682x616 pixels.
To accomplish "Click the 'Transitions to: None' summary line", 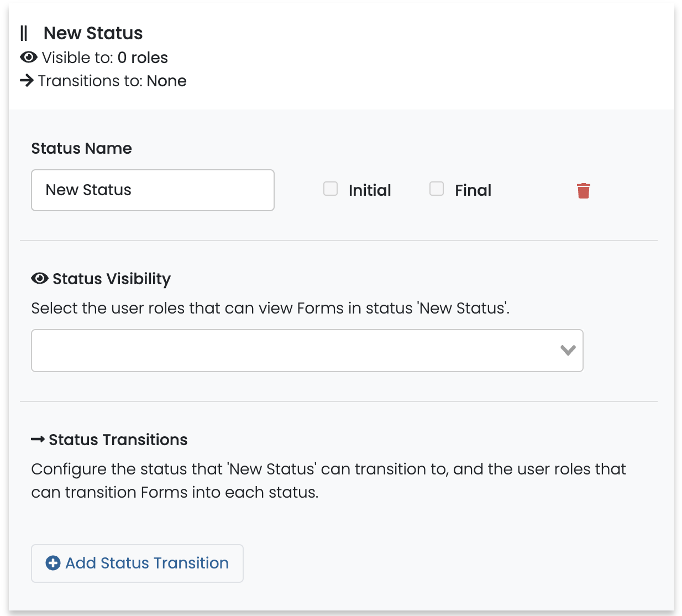I will point(112,81).
